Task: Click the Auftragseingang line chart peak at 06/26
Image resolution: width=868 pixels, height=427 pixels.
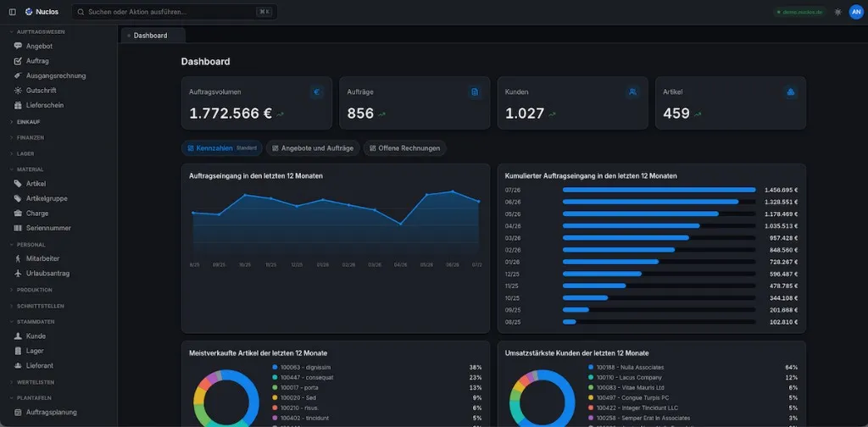Action: click(x=453, y=191)
